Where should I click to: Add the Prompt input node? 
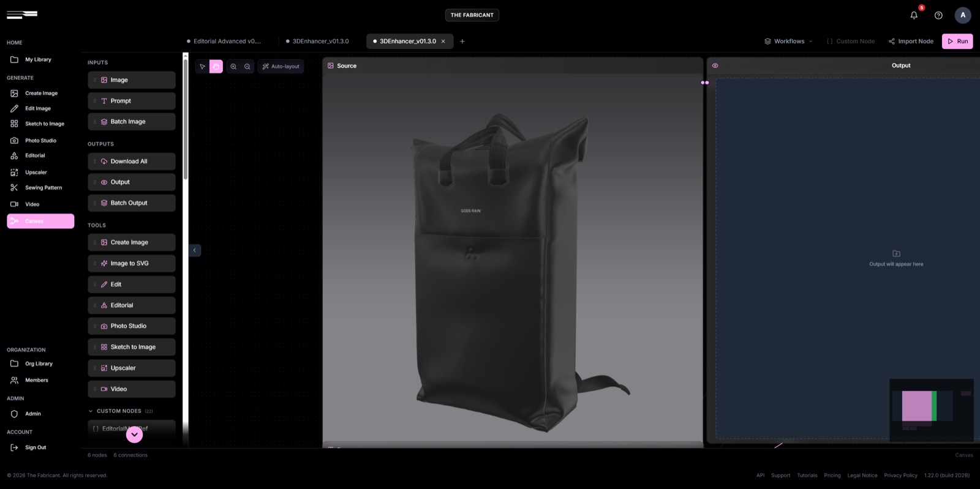click(x=132, y=101)
